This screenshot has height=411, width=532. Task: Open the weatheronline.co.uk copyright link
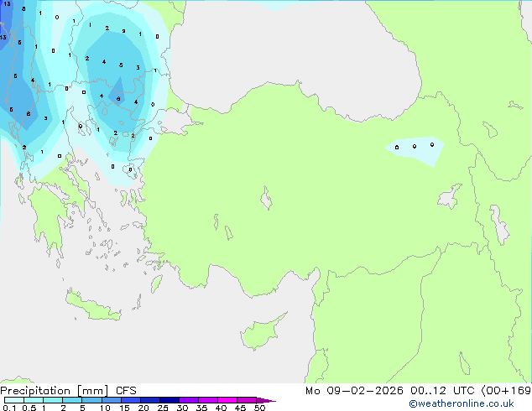coord(461,403)
